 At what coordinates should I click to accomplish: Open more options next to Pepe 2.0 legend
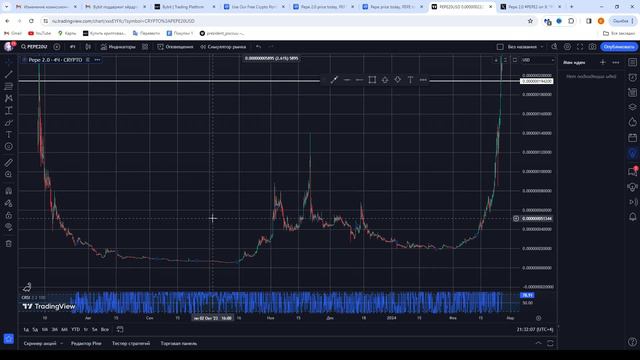coord(97,60)
